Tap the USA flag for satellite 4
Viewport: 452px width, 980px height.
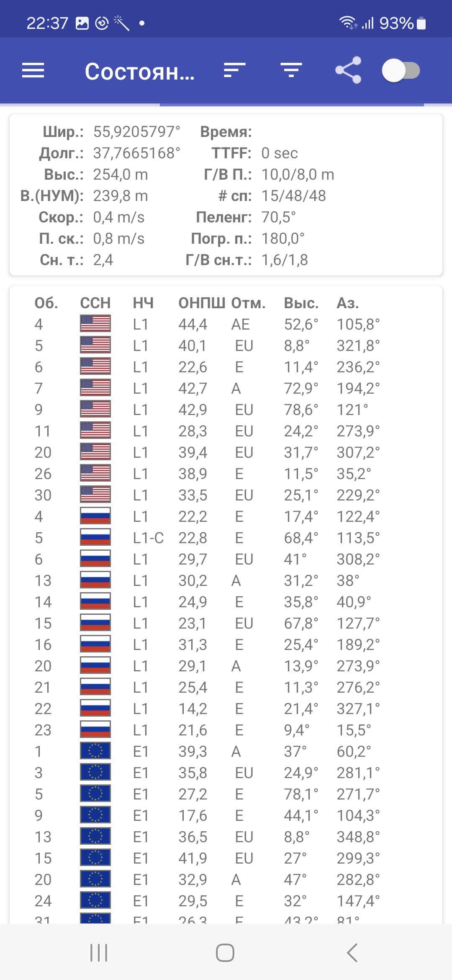coord(95,324)
